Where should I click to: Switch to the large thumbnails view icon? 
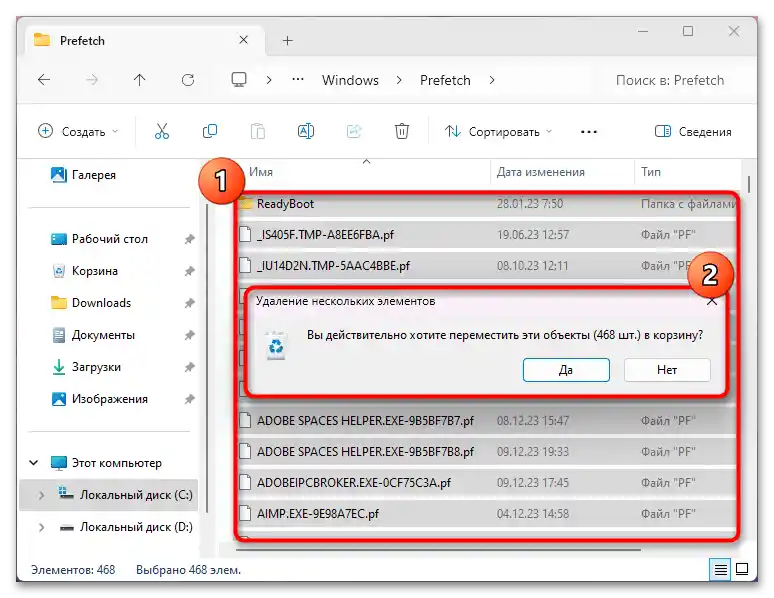point(742,569)
